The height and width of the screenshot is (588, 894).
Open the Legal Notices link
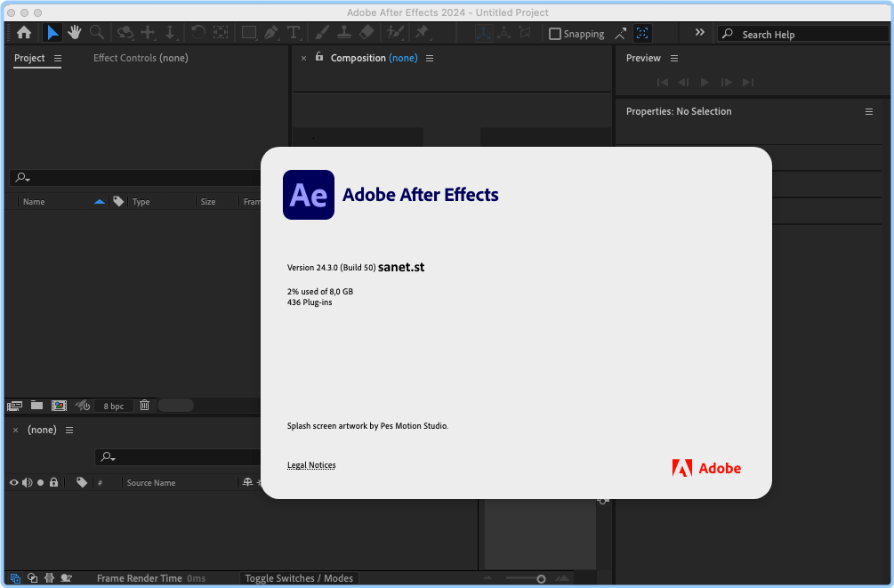click(x=311, y=465)
